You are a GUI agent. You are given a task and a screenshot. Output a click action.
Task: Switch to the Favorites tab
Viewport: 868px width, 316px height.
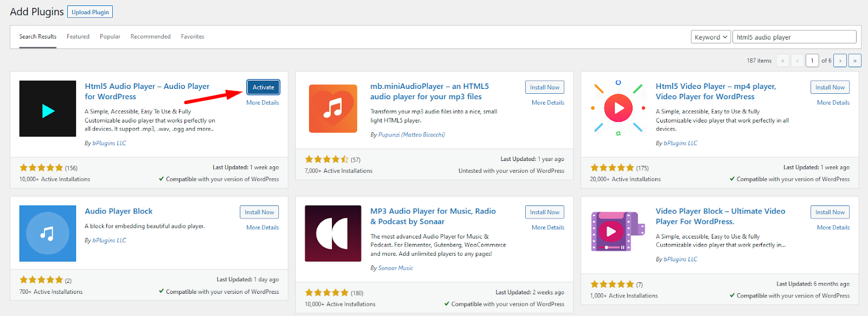coord(193,37)
